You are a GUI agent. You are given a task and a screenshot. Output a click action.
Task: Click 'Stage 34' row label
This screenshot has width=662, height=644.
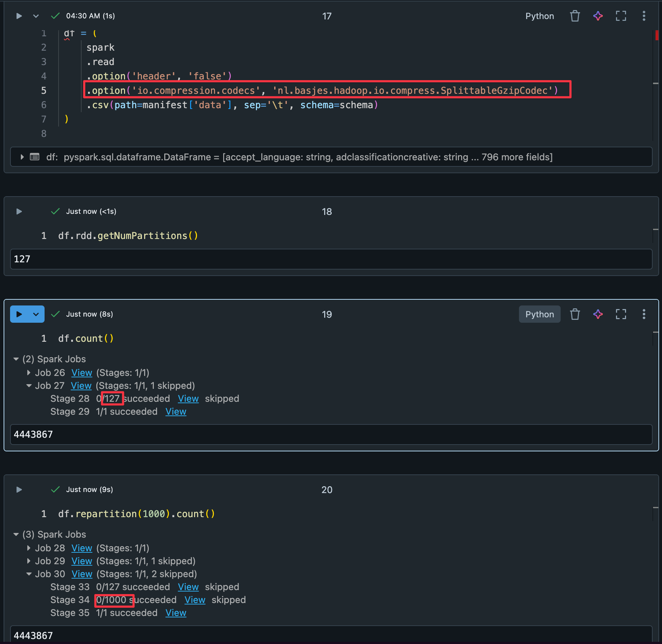click(x=70, y=600)
